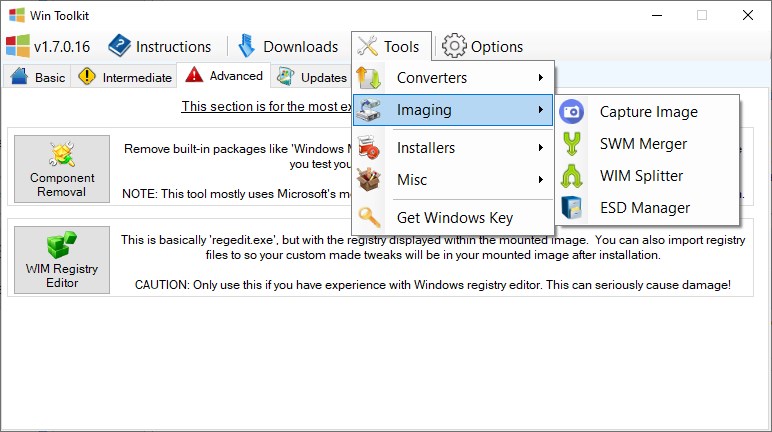Open the Downloads toolbar item
Image resolution: width=772 pixels, height=432 pixels.
pyautogui.click(x=287, y=46)
